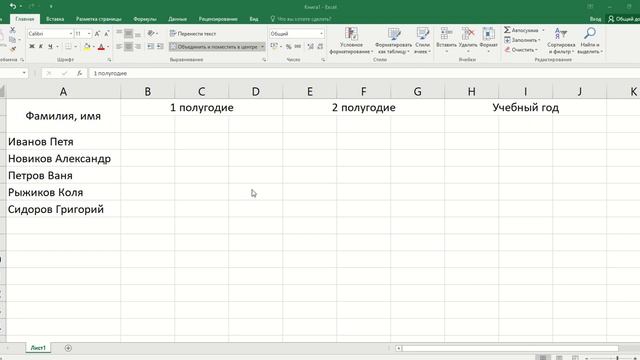640x360 pixels.
Task: Click the Общий доступ share button
Action: coord(623,19)
